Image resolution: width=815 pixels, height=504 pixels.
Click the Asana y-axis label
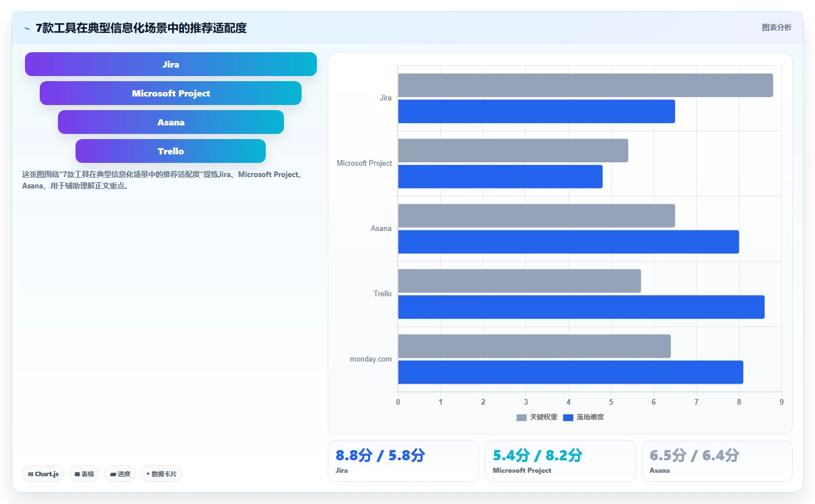pos(381,229)
